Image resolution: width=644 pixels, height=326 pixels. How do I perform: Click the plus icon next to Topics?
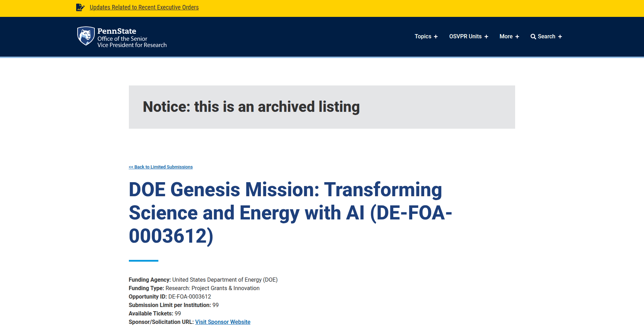coord(436,37)
